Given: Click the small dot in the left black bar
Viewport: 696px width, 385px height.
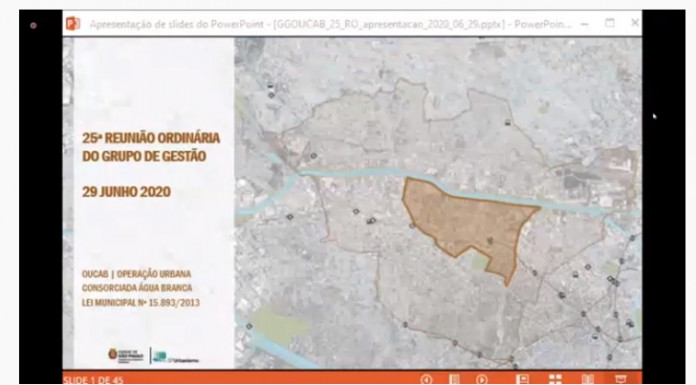Looking at the screenshot, I should pos(33,25).
